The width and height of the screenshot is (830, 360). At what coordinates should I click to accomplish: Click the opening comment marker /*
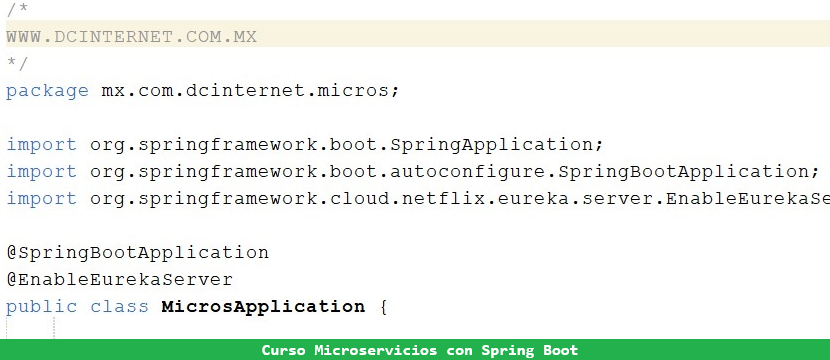click(x=16, y=10)
